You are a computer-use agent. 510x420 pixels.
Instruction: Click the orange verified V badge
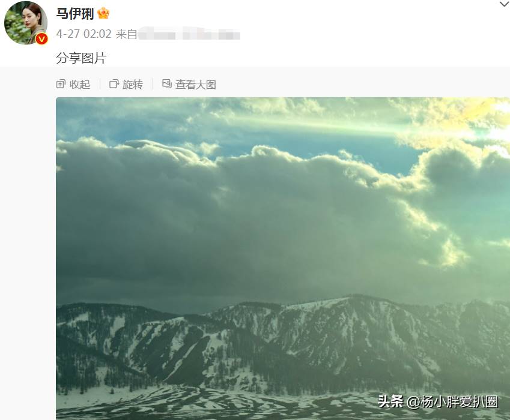click(41, 39)
